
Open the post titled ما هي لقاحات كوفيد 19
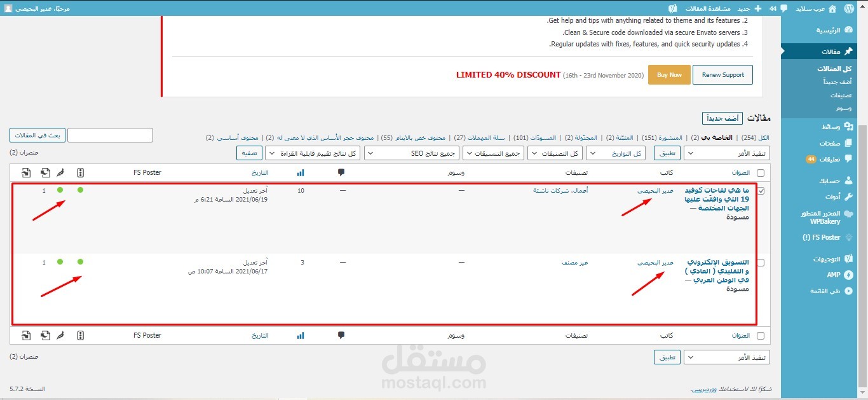pos(717,199)
